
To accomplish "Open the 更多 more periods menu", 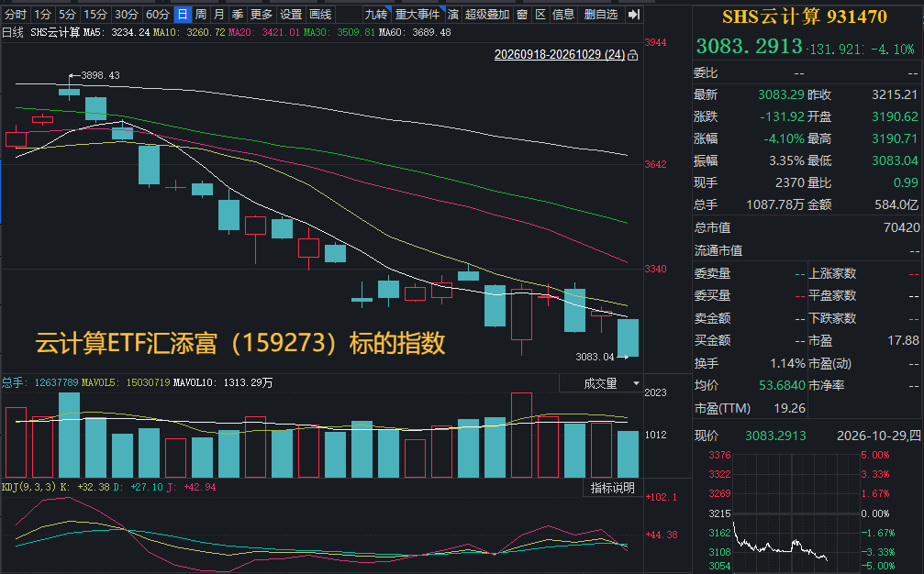I will click(261, 14).
